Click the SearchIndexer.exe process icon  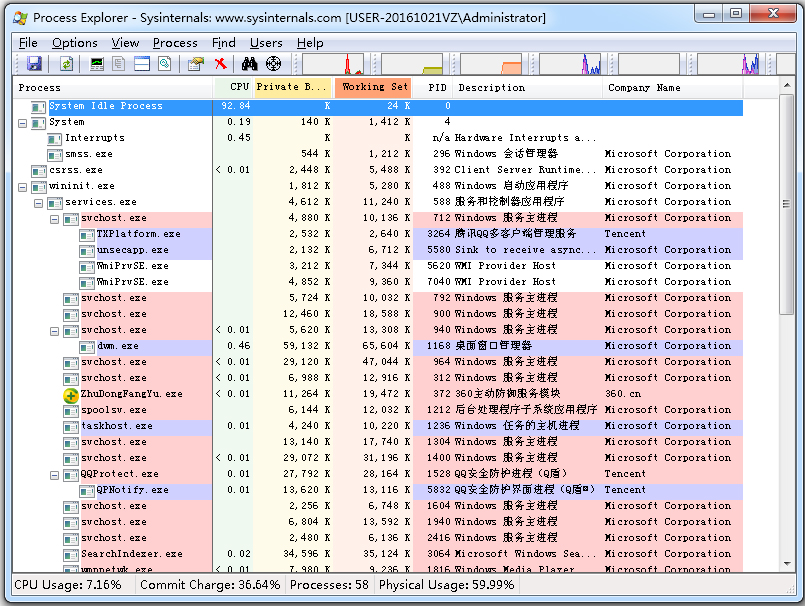(71, 555)
